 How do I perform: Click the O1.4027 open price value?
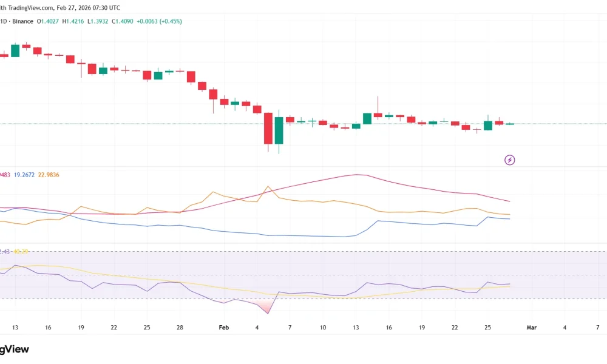(47, 21)
